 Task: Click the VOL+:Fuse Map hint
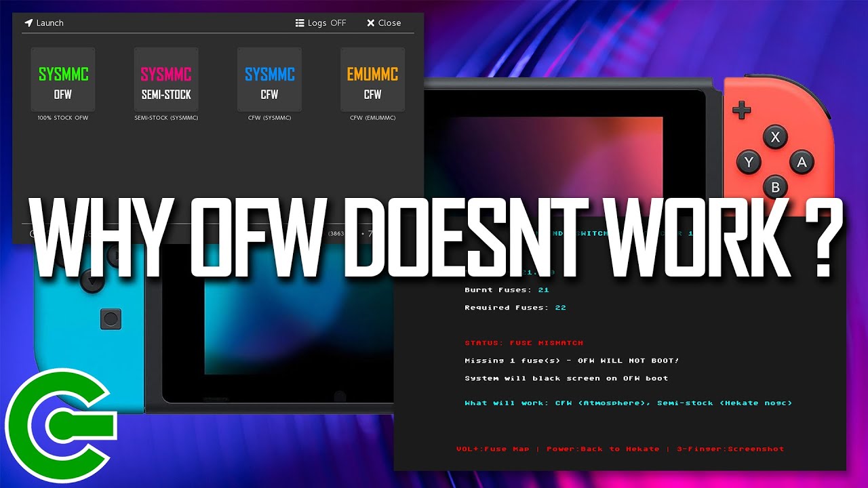pos(481,449)
